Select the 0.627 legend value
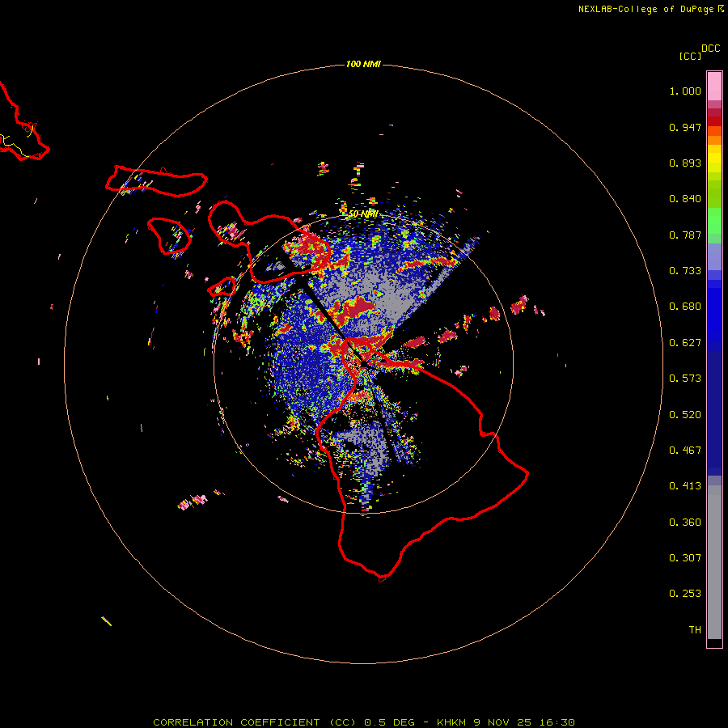The width and height of the screenshot is (728, 728). pyautogui.click(x=685, y=343)
